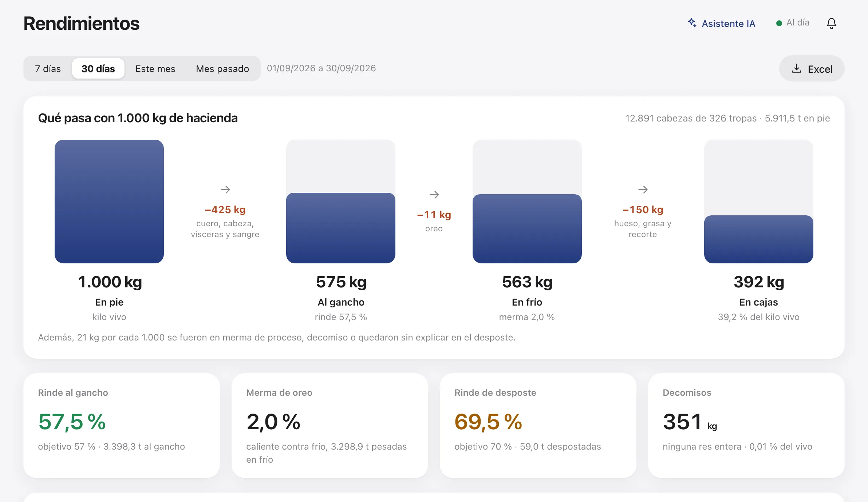Select the 30 días period tab

98,68
